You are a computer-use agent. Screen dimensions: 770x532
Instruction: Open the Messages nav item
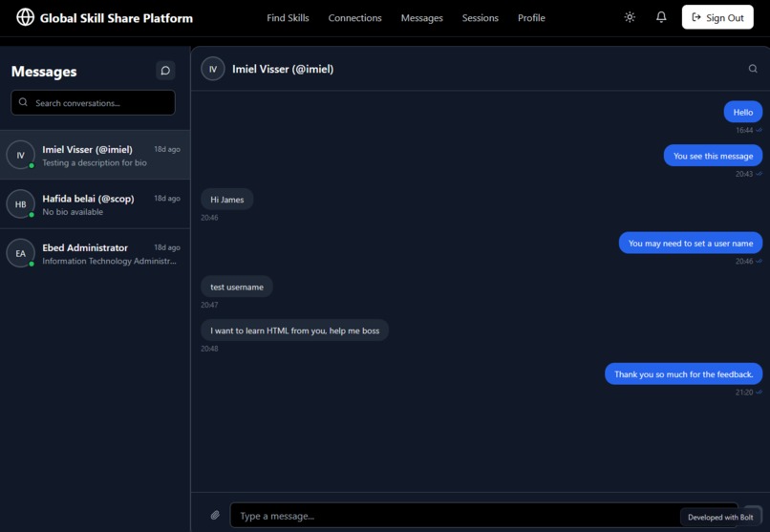[x=422, y=17]
